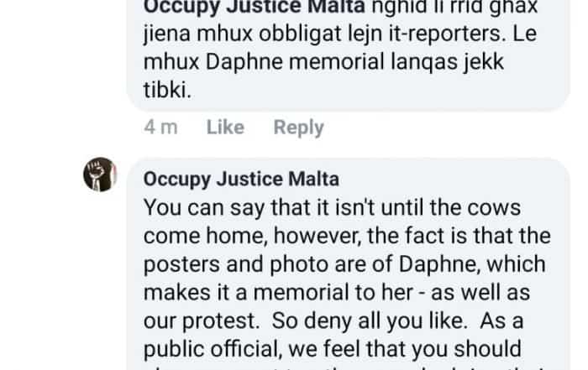Image resolution: width=588 pixels, height=370 pixels.
Task: Click the line 'makes it a memorial to her'
Action: click(278, 293)
